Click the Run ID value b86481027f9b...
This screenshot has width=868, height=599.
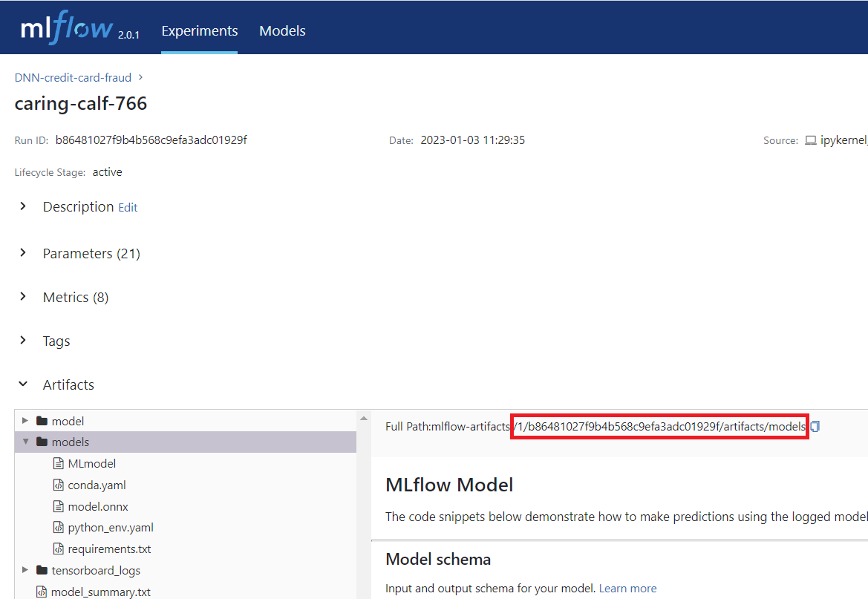click(x=151, y=140)
